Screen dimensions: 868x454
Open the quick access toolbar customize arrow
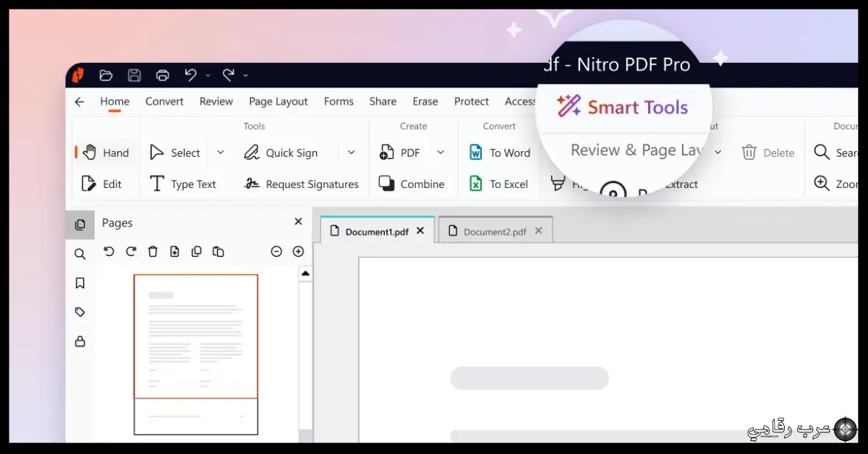coord(246,75)
